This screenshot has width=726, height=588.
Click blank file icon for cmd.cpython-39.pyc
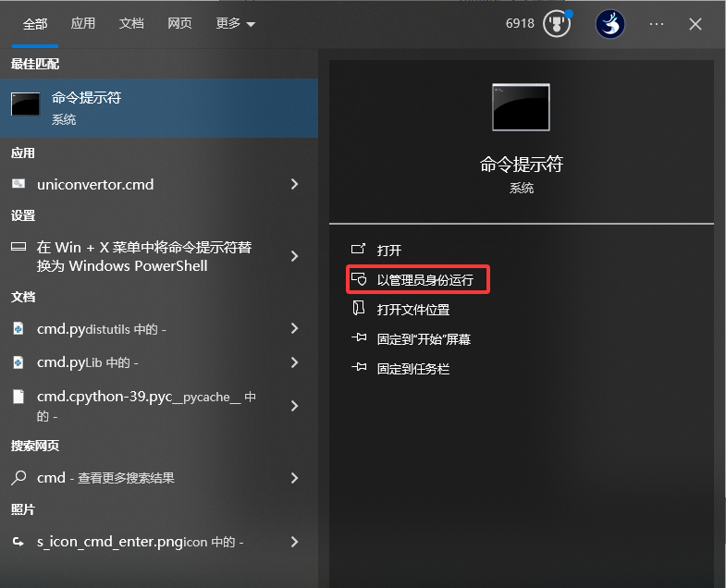(18, 397)
